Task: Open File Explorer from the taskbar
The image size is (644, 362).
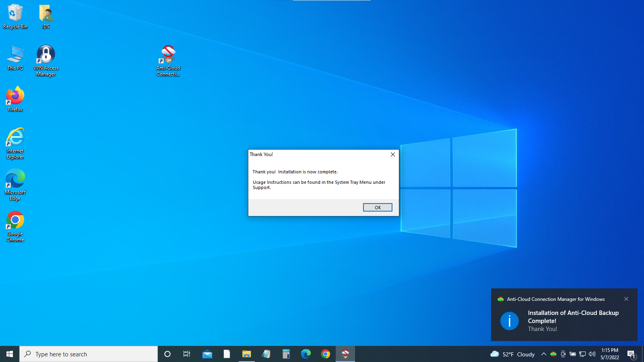Action: pos(246,354)
